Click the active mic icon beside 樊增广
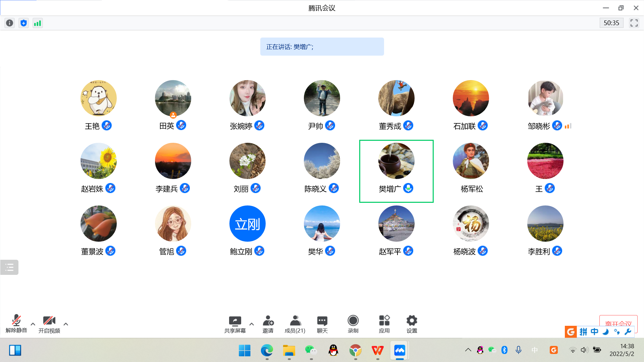The width and height of the screenshot is (644, 362). coord(408,188)
